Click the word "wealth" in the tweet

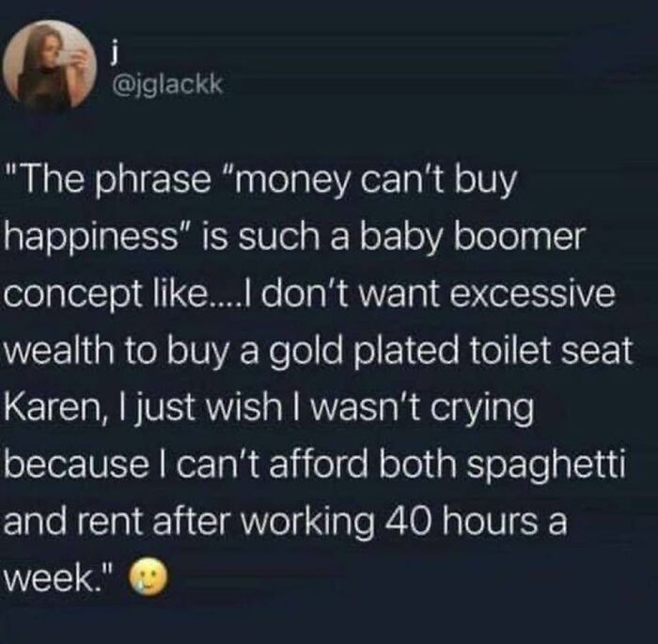click(x=59, y=351)
